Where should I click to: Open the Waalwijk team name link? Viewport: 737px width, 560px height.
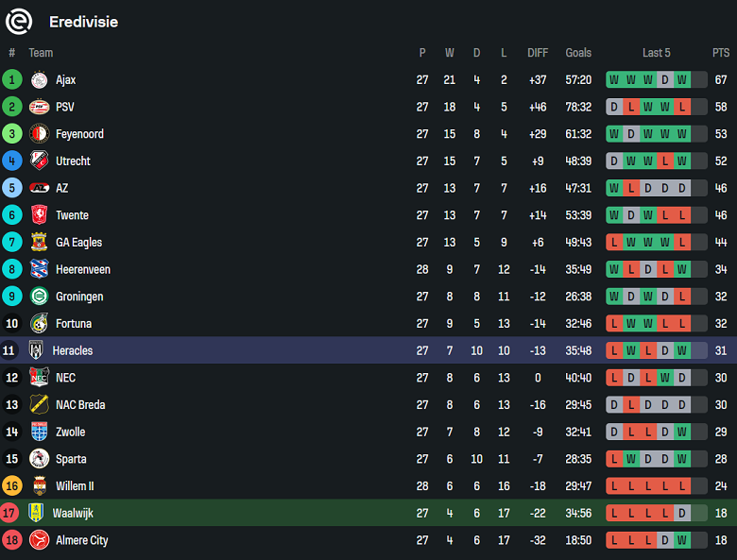[x=73, y=514]
